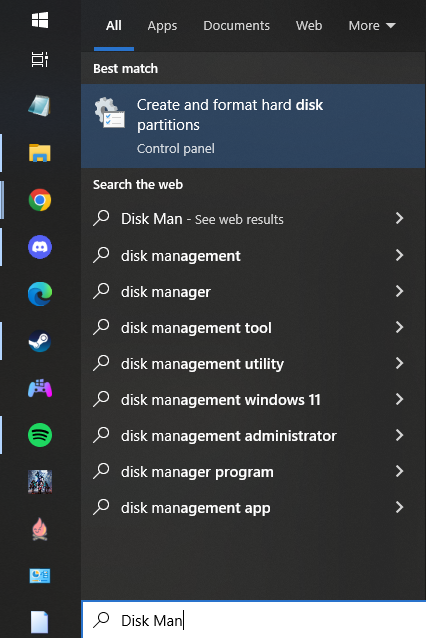Expand the 'disk management' suggestion arrow
426x638 pixels.
[x=400, y=255]
